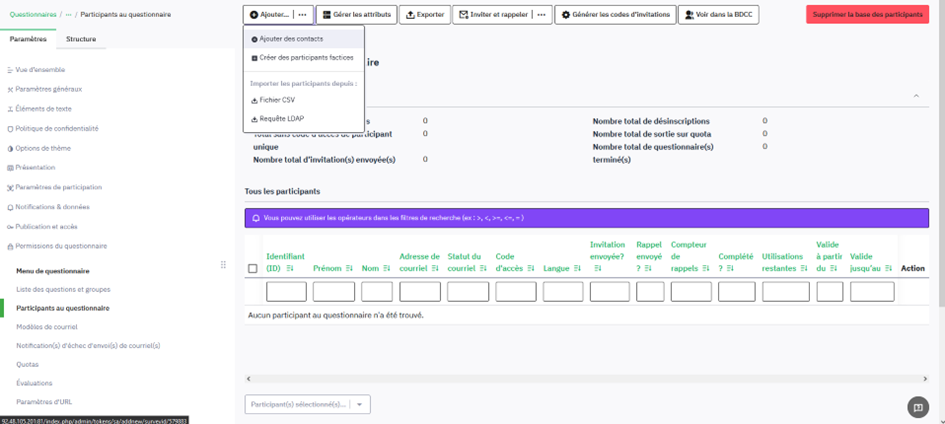
Task: Open Gérer les attributs
Action: pos(356,15)
